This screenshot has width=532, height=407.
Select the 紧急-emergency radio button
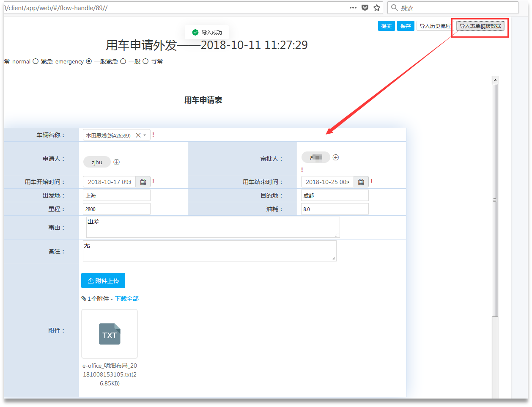(x=36, y=61)
